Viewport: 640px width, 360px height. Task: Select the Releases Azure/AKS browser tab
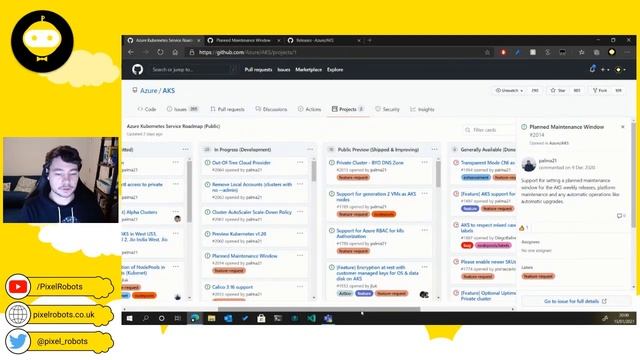tap(323, 40)
